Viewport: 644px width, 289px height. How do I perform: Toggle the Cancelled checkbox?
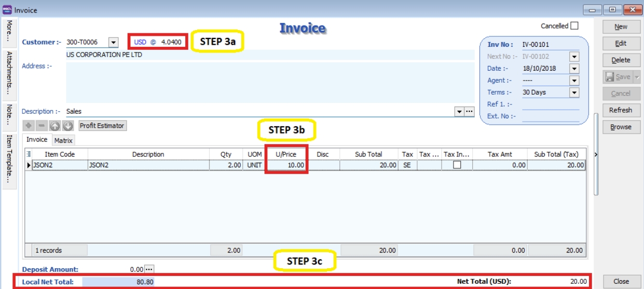click(x=574, y=25)
